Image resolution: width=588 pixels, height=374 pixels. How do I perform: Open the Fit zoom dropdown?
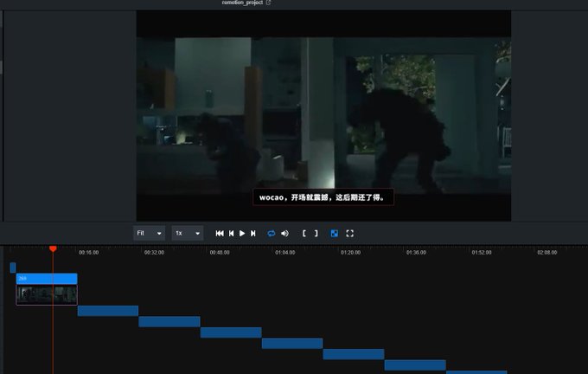pos(149,233)
